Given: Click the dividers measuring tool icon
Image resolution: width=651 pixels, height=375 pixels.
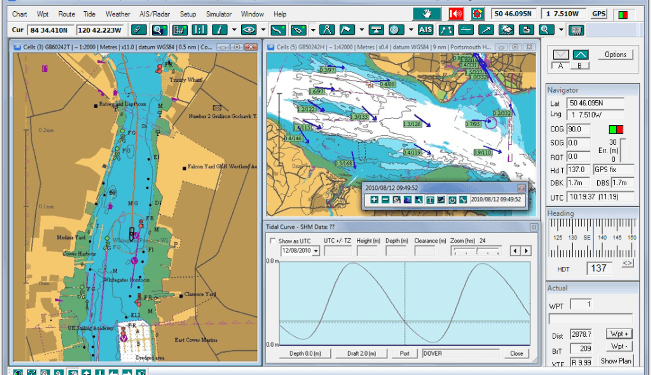Looking at the screenshot, I should (327, 30).
